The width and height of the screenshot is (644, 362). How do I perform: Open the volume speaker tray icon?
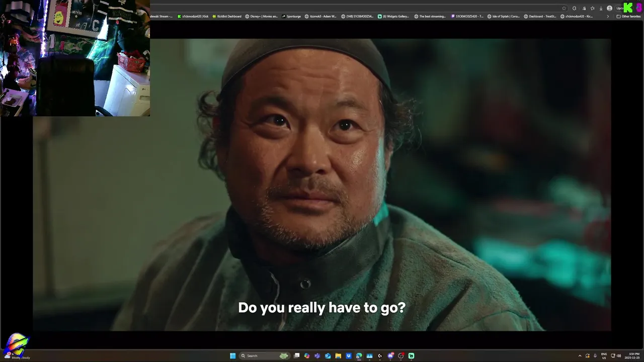tap(619, 356)
